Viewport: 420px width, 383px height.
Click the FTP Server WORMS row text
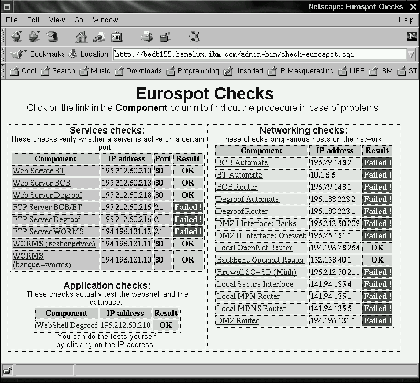(48, 231)
